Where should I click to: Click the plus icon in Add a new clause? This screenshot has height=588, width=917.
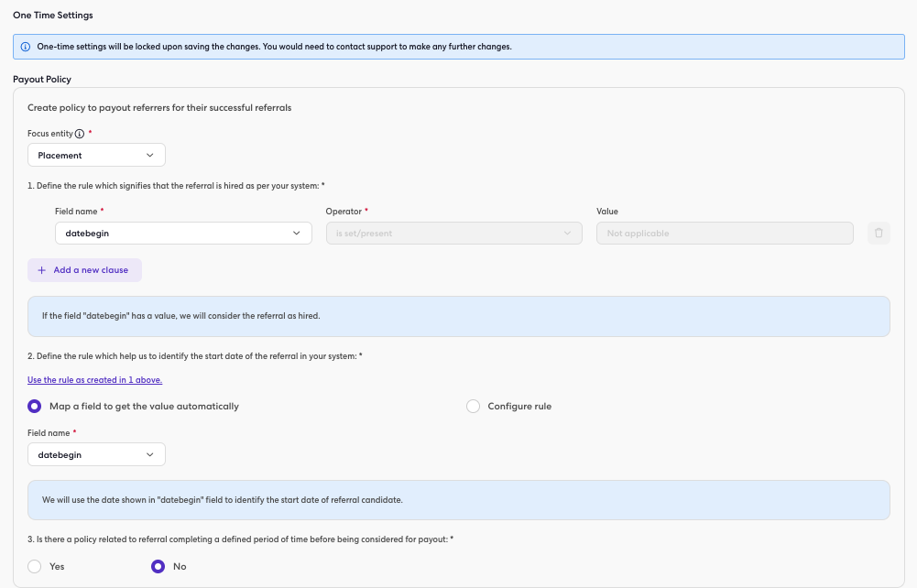[41, 270]
